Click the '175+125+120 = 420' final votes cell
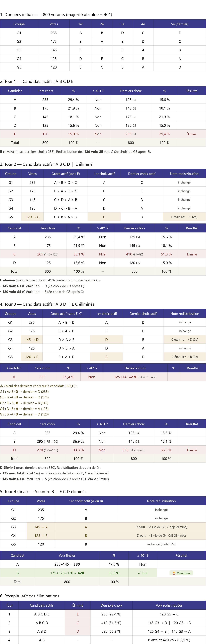Viewport: 206px width, 644px height. (x=67, y=573)
